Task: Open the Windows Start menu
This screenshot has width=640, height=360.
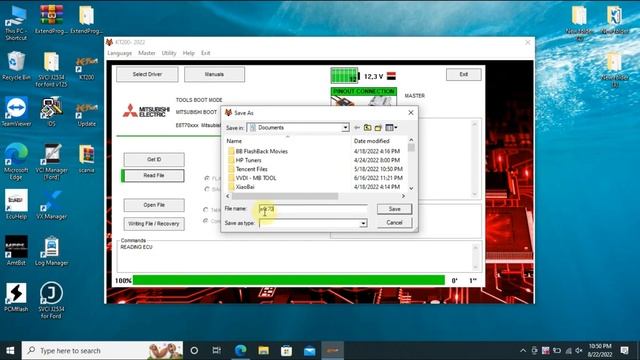Action: point(10,350)
